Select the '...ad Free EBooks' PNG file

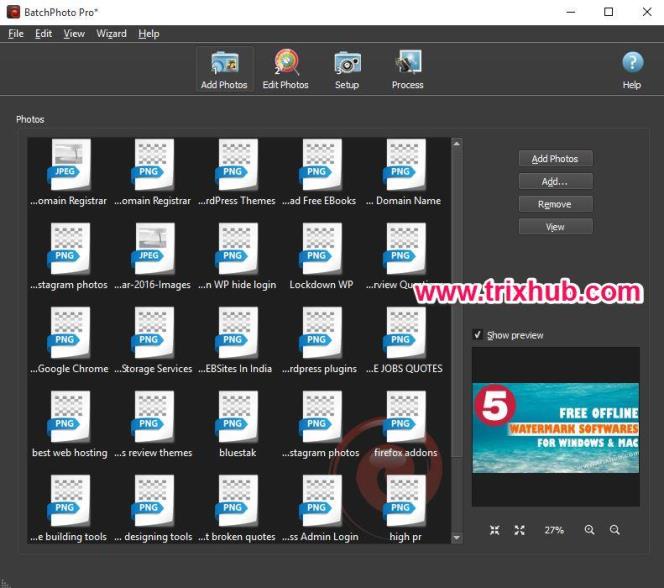coord(321,173)
